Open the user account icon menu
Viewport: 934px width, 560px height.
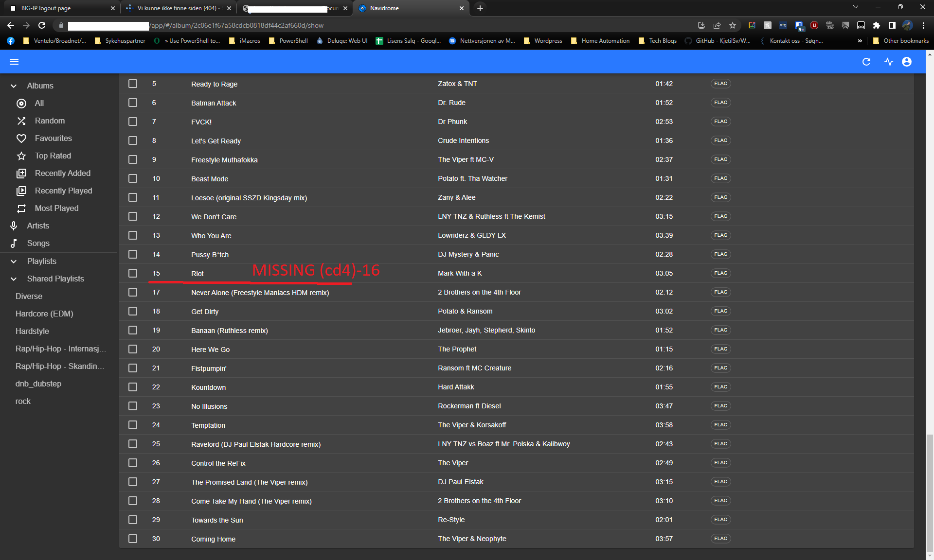[907, 62]
